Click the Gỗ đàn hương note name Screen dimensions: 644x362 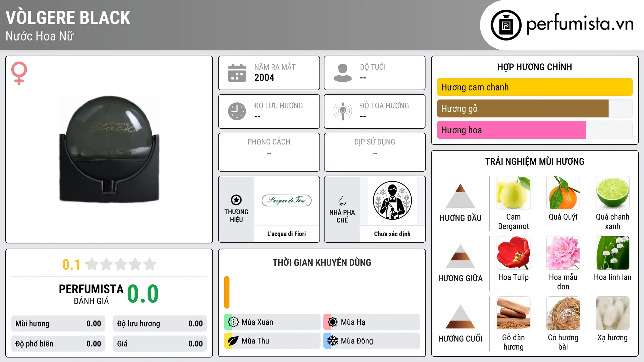(x=514, y=342)
